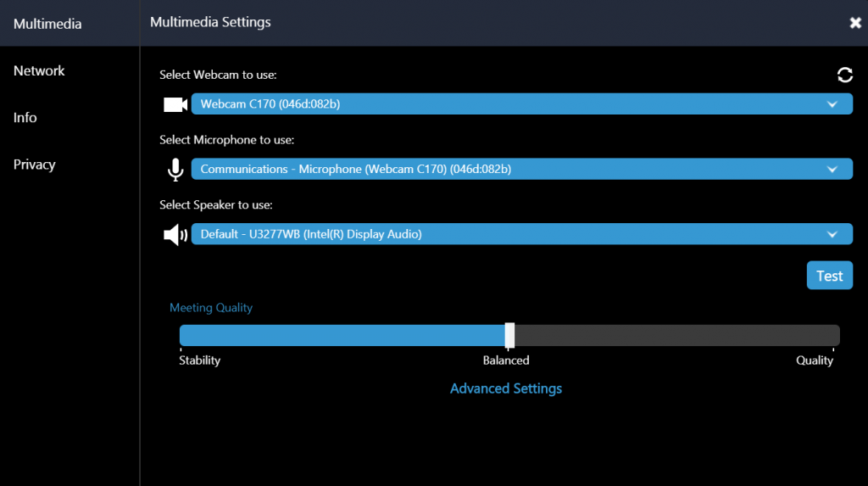868x486 pixels.
Task: Open Communications Microphone selection box
Action: (x=522, y=169)
